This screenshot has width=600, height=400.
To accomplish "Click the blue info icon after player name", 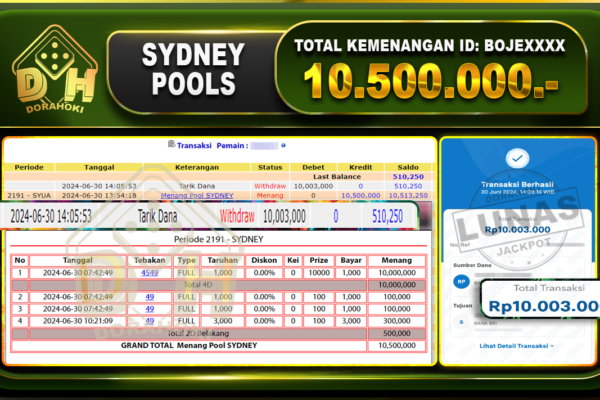I will pos(283,145).
